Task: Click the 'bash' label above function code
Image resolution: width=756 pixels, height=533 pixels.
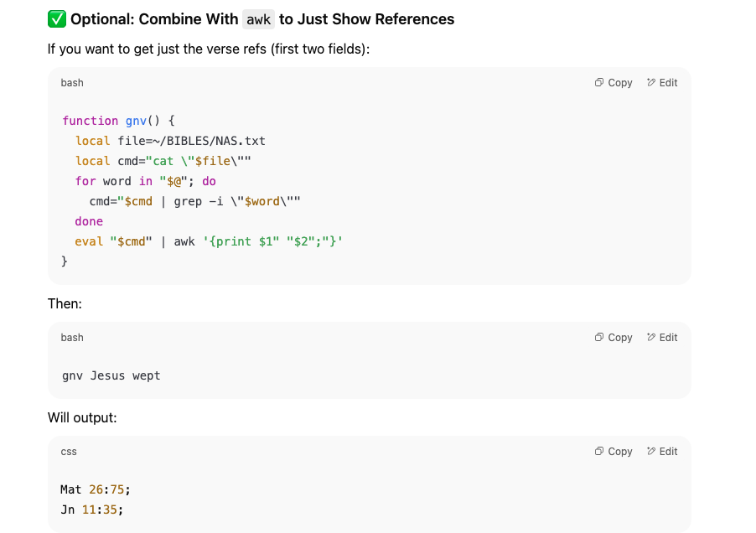Action: coord(72,83)
